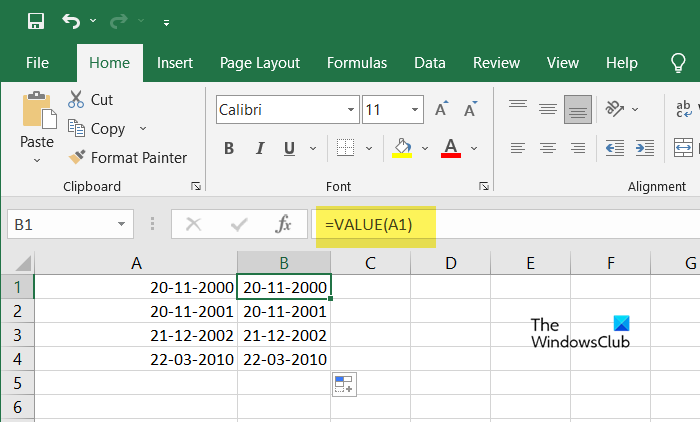Open the Review tab

(496, 63)
